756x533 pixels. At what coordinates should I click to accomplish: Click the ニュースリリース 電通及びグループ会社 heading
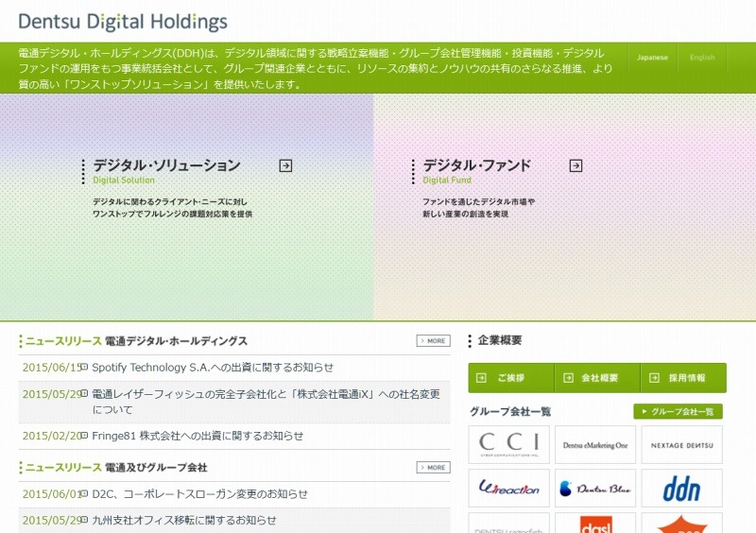click(116, 468)
